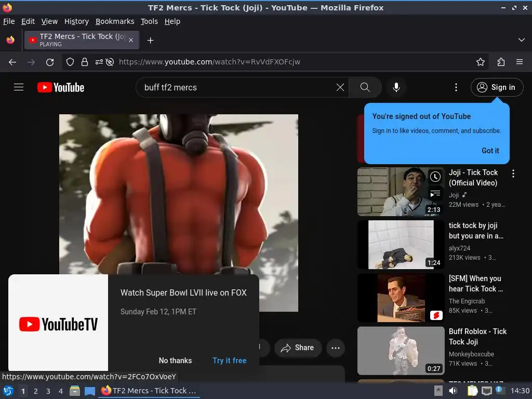Switch to workspace 2 in taskbar

(x=36, y=391)
